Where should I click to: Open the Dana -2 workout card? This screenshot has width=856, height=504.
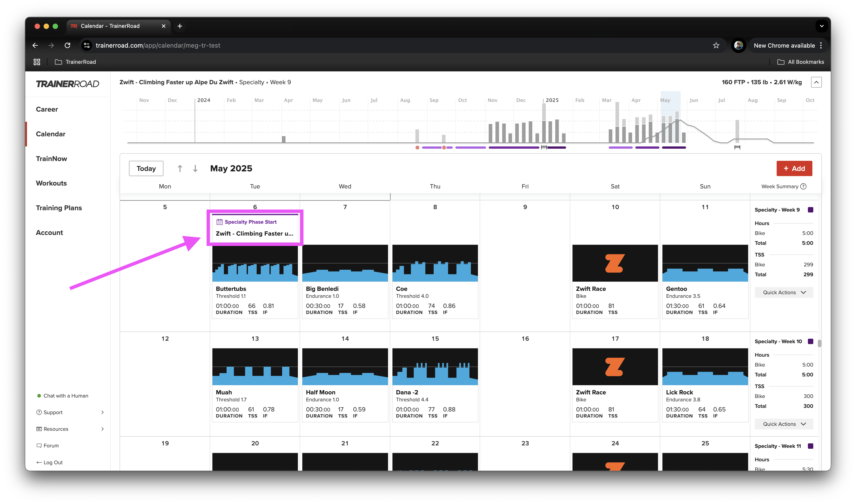pyautogui.click(x=435, y=385)
